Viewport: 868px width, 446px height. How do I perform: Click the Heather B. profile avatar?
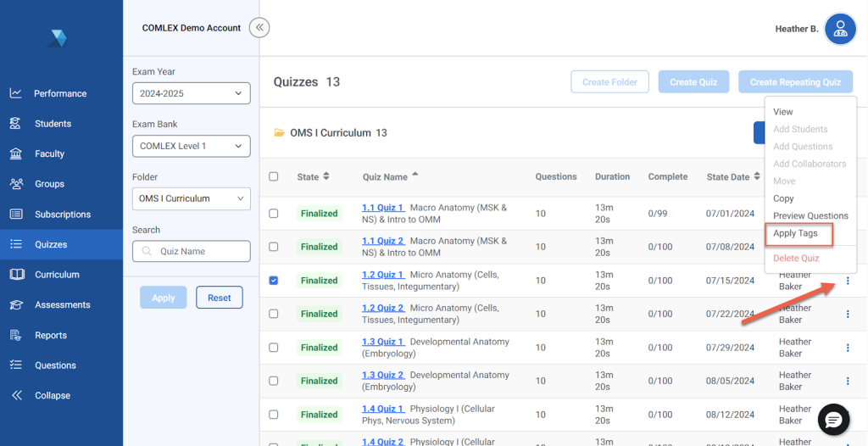840,29
